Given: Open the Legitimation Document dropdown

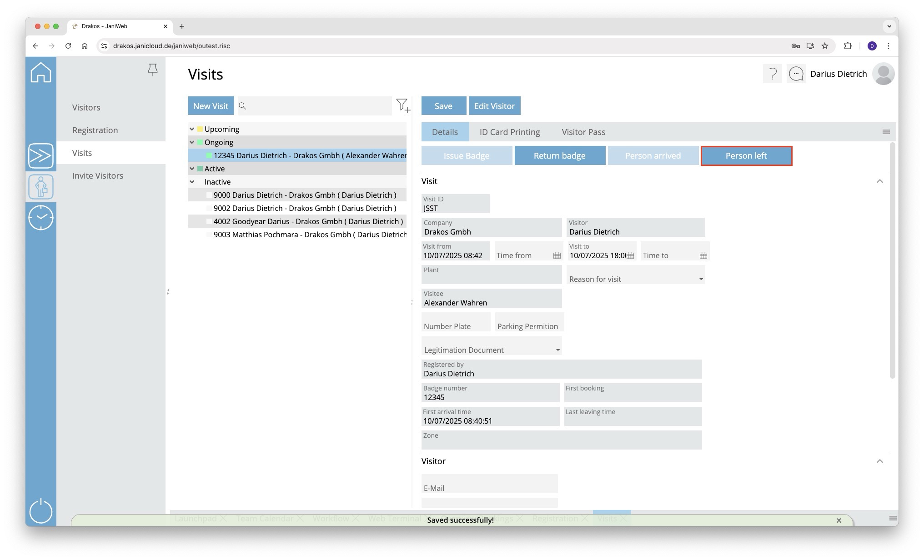Looking at the screenshot, I should tap(557, 350).
